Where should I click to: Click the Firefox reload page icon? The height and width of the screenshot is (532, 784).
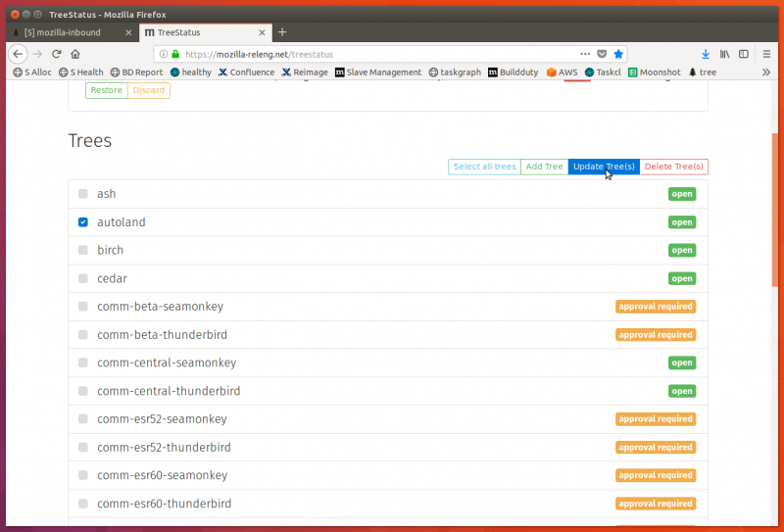coord(57,54)
